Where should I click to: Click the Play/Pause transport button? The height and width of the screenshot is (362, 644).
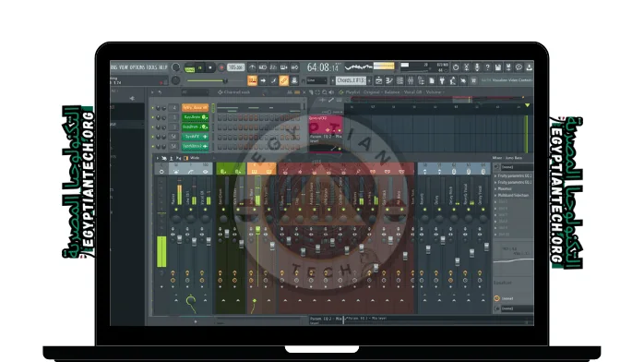tap(200, 67)
